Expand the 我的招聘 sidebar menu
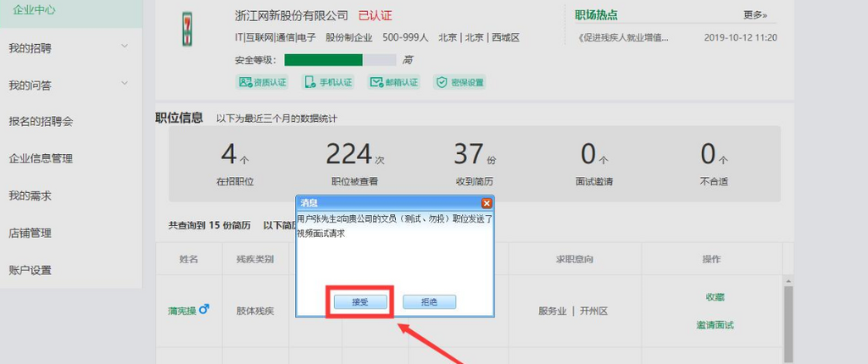Screen dimensions: 868x364 click(125, 47)
